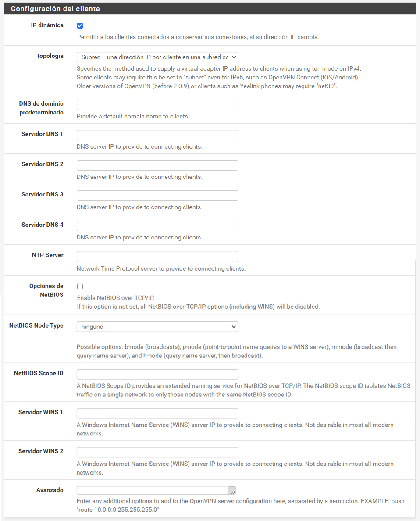Screen dimensions: 420x521
Task: Click the Configuración del cliente header bar
Action: [x=210, y=8]
